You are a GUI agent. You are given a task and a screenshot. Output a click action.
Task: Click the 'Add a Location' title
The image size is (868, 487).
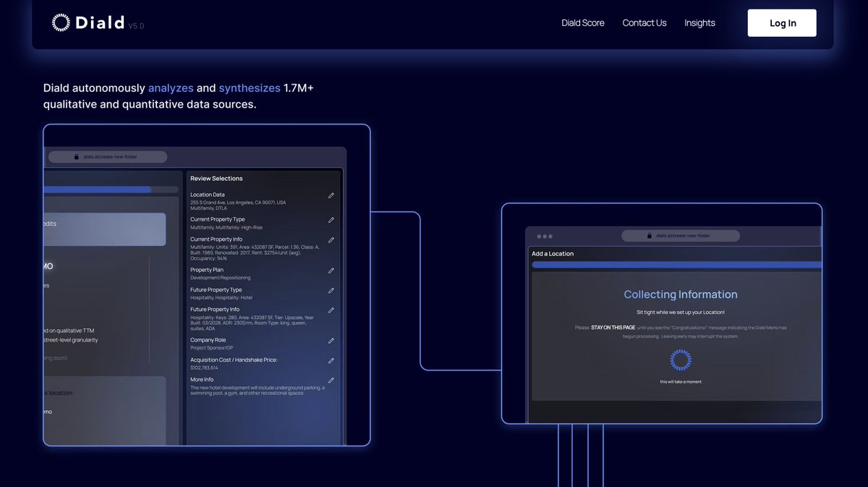coord(553,254)
